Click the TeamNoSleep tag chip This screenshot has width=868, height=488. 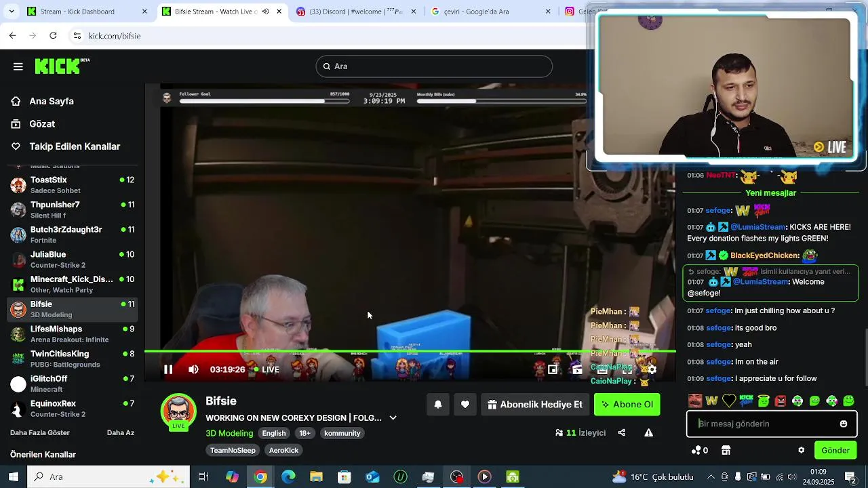pos(233,450)
